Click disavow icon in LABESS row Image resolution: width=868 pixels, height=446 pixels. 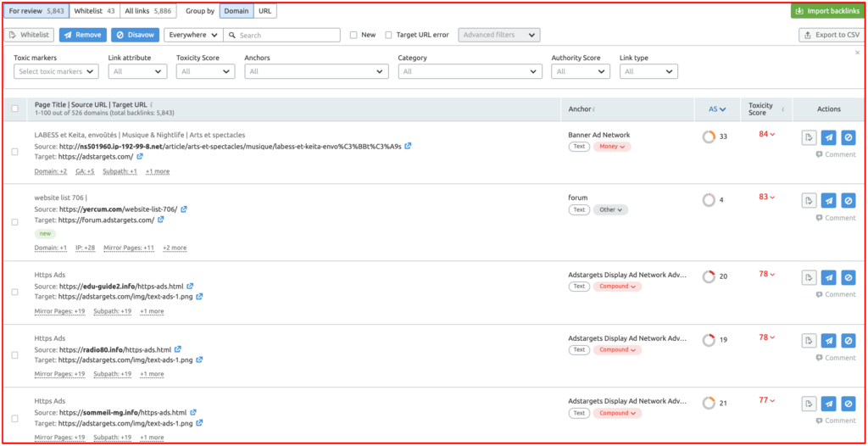click(848, 137)
